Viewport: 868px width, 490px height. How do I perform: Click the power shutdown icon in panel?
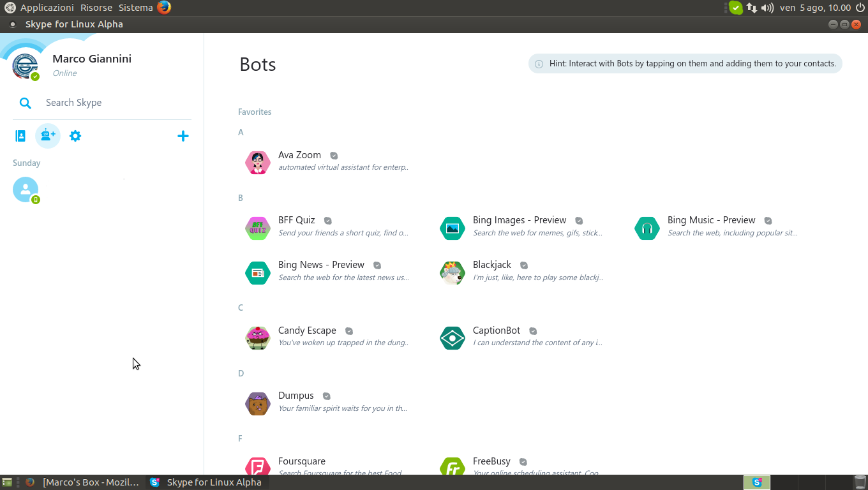(860, 8)
